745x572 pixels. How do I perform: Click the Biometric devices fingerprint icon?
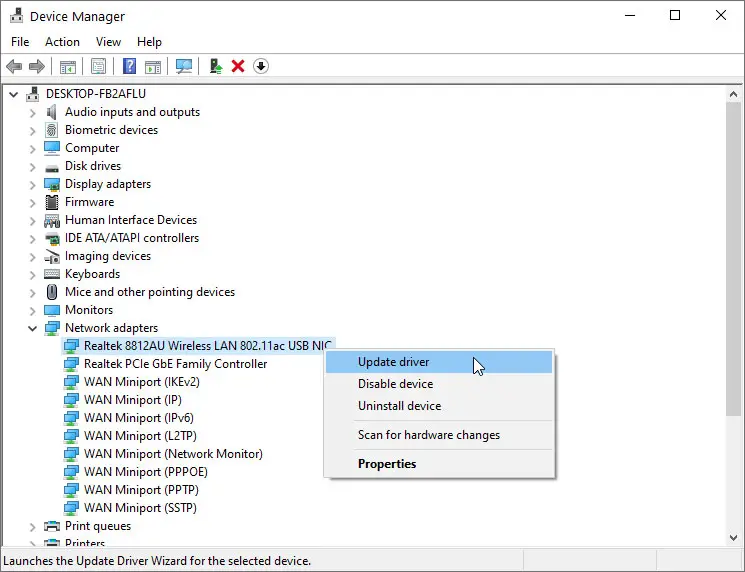coord(52,130)
